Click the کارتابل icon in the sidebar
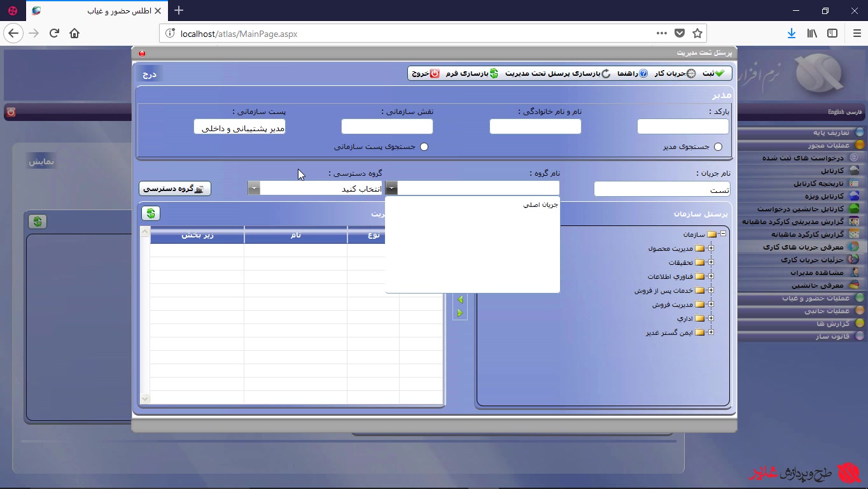 [x=854, y=171]
